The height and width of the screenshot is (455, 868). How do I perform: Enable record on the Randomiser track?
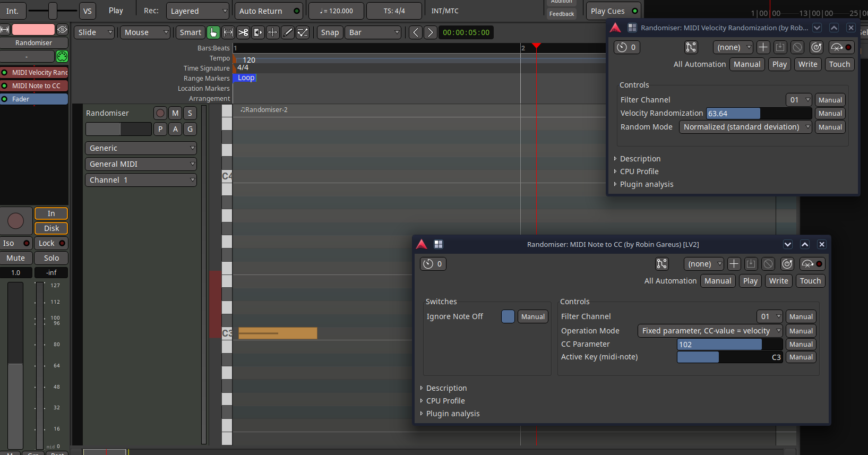pyautogui.click(x=160, y=113)
